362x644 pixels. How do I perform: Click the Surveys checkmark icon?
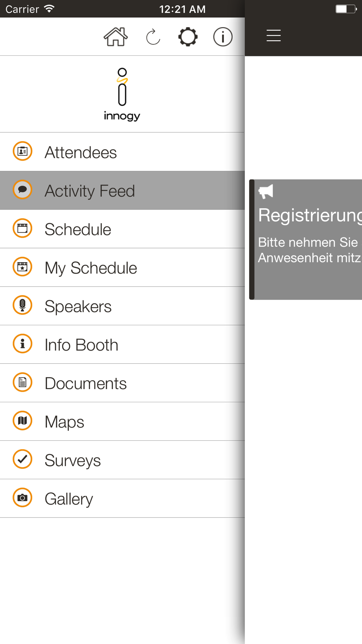[x=22, y=459]
